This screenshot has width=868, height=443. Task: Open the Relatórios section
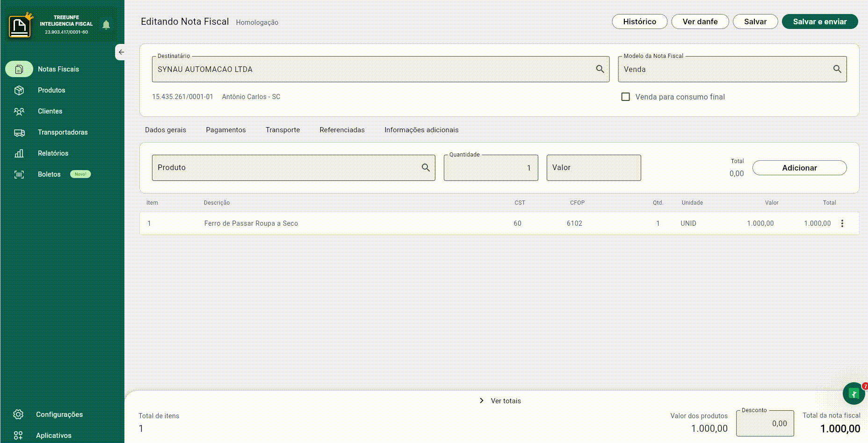(53, 153)
